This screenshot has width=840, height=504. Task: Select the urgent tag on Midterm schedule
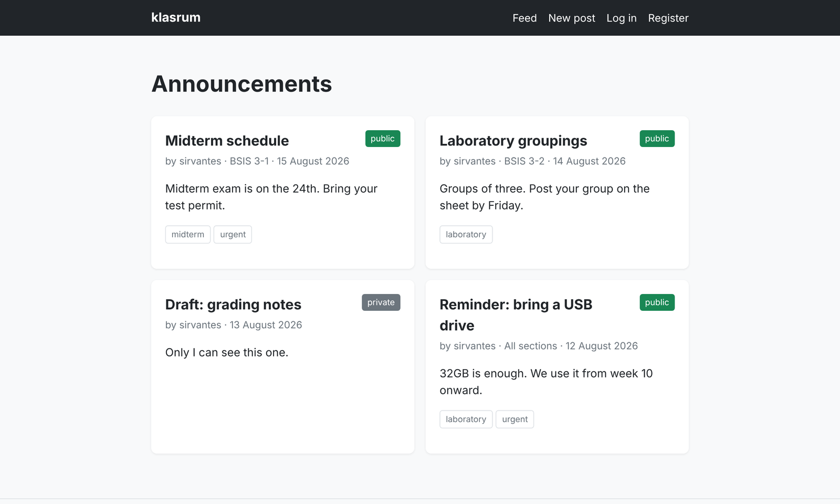pos(233,235)
